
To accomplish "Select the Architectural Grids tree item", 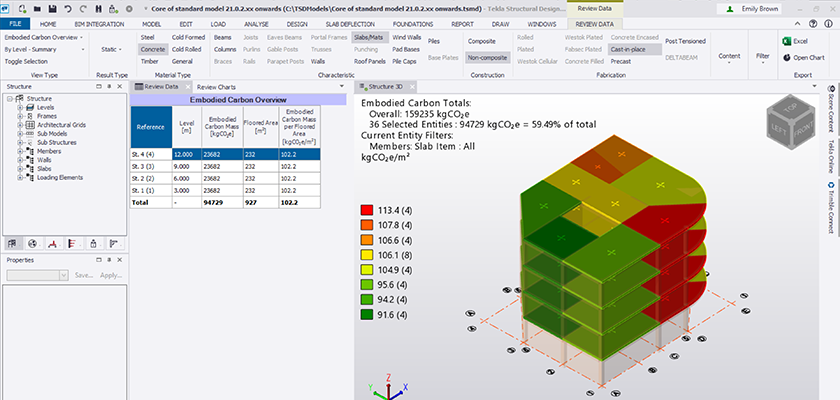I will coord(62,125).
